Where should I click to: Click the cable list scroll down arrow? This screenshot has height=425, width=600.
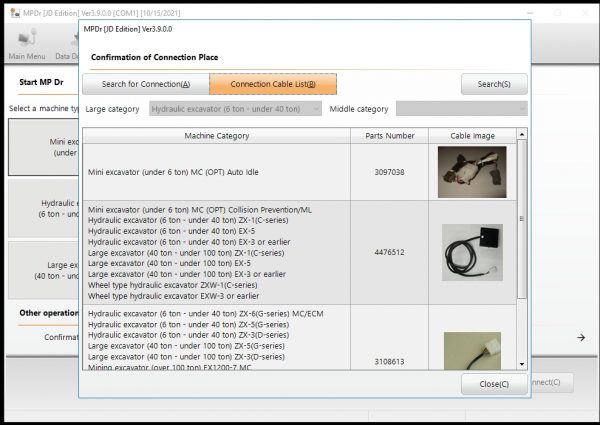522,364
